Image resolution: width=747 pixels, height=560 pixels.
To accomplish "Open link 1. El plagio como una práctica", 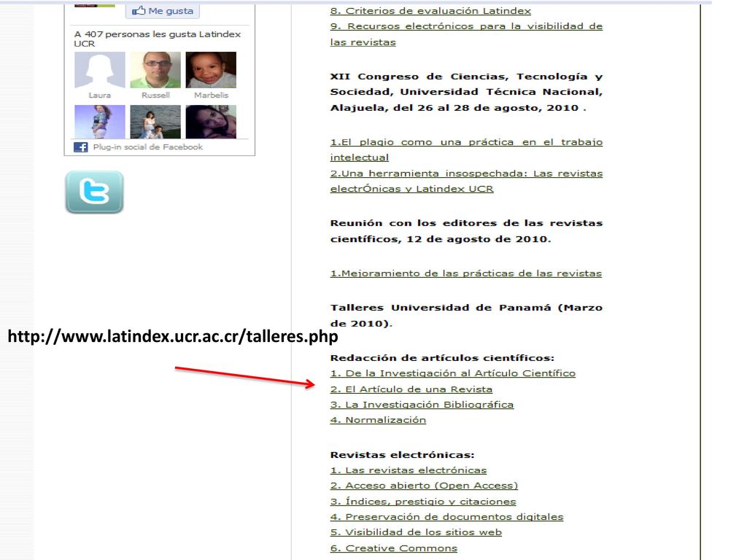I will 466,149.
